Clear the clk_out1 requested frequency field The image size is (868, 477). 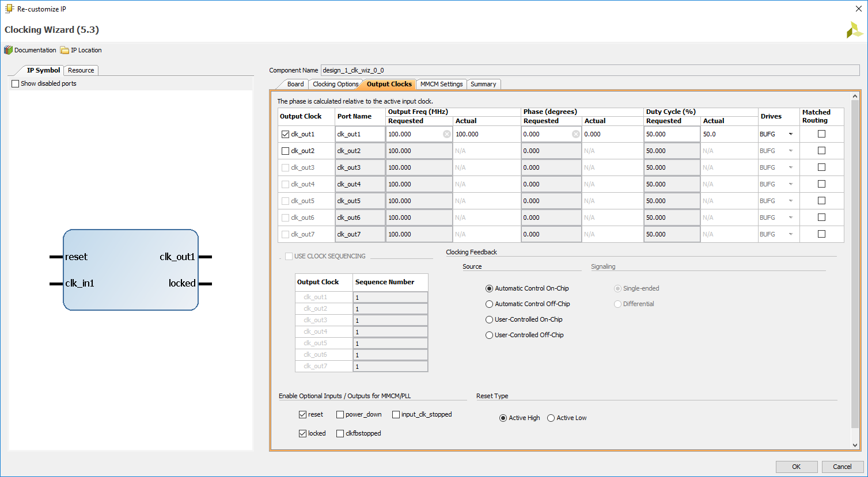[447, 134]
